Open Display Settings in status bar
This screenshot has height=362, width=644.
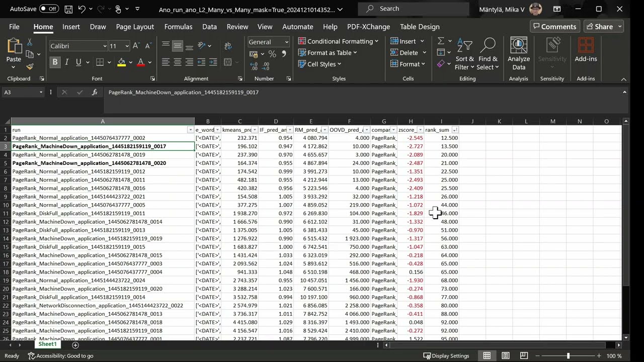tap(446, 355)
